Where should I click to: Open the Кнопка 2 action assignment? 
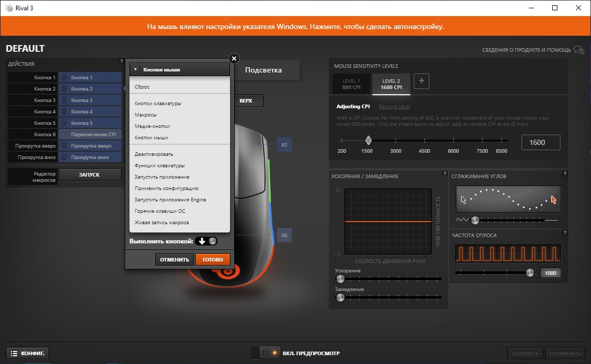pos(90,89)
